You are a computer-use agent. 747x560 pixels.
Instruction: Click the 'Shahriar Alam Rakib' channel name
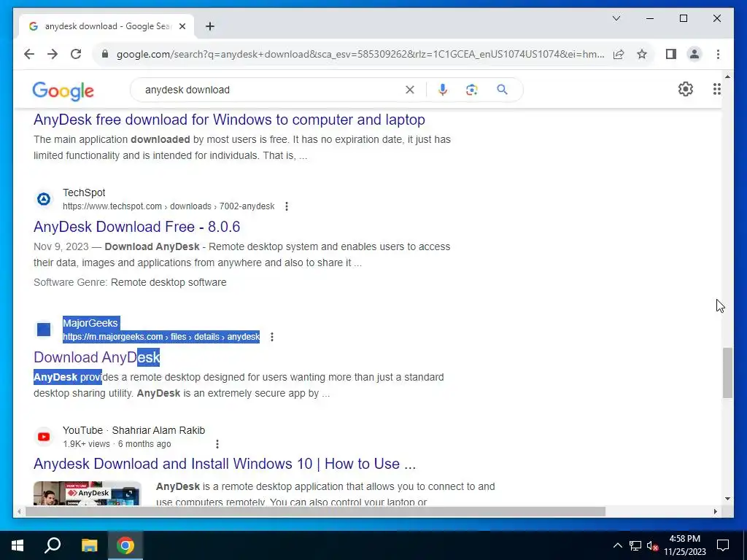158,430
